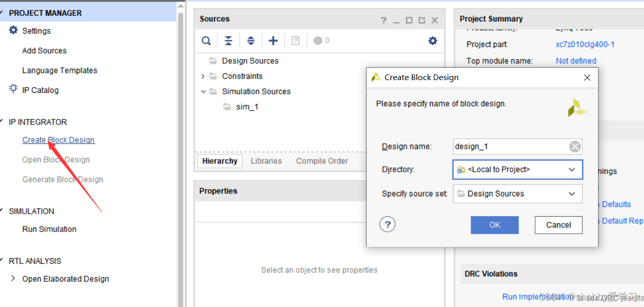
Task: Confirm dialog with OK button
Action: (494, 225)
